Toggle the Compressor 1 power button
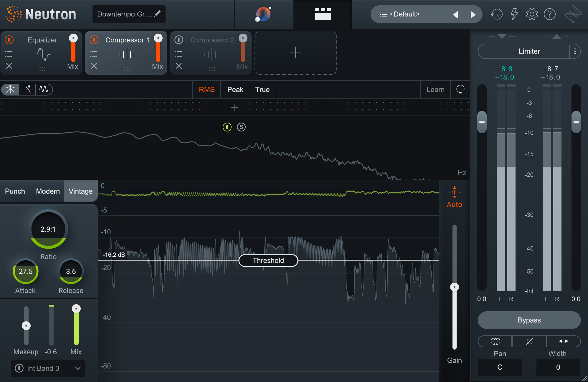This screenshot has width=588, height=382. pos(94,40)
